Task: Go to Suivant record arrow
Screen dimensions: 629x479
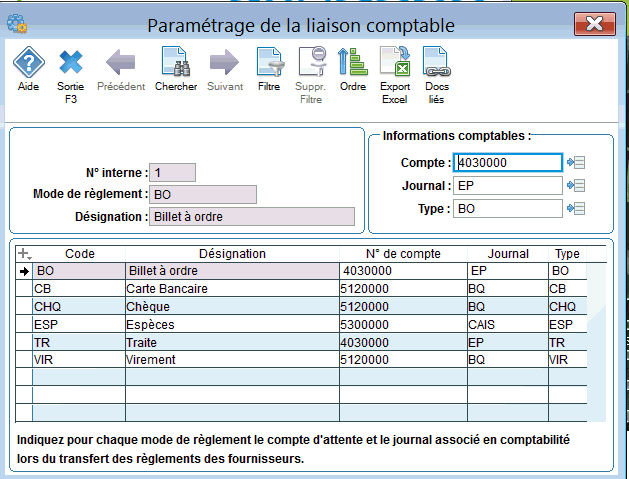Action: click(225, 69)
